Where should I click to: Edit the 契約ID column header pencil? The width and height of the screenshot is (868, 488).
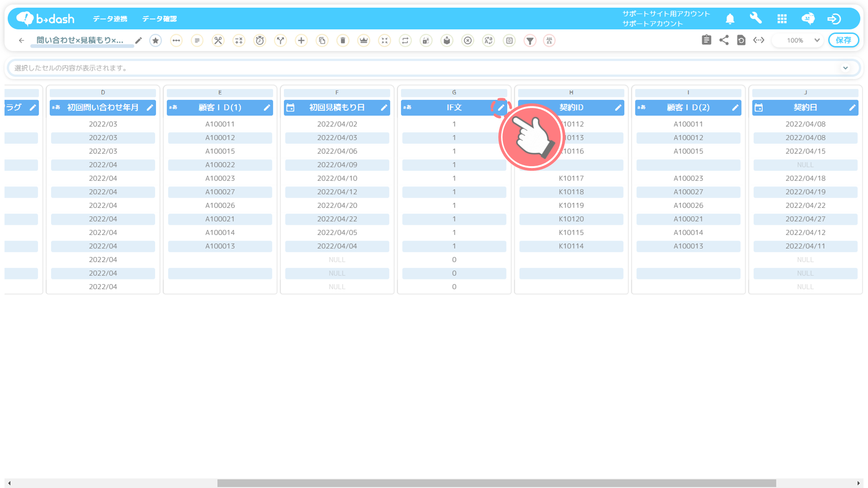[618, 107]
